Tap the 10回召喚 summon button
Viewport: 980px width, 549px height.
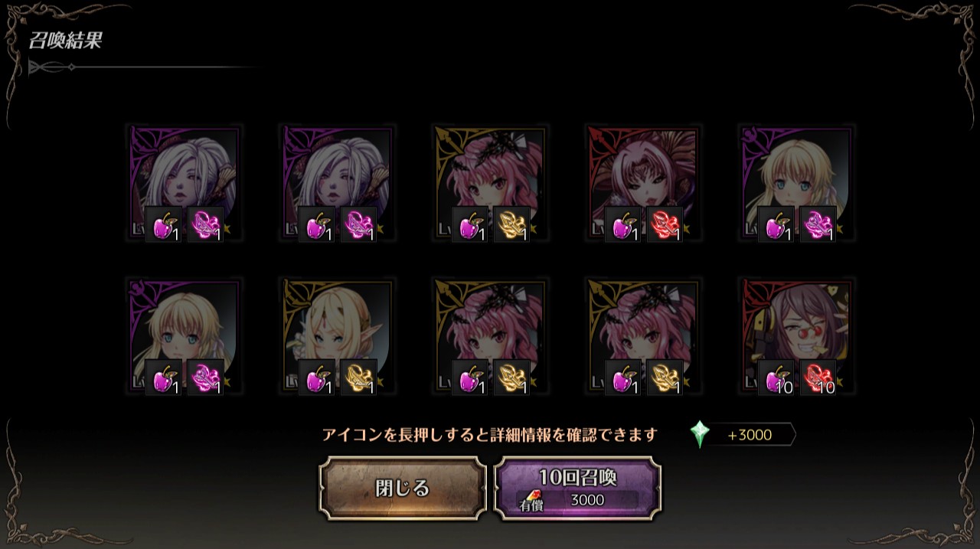click(x=577, y=488)
